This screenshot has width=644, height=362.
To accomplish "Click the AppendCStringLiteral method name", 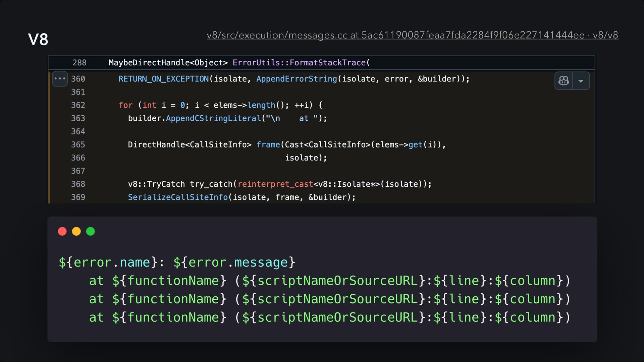I will 213,118.
